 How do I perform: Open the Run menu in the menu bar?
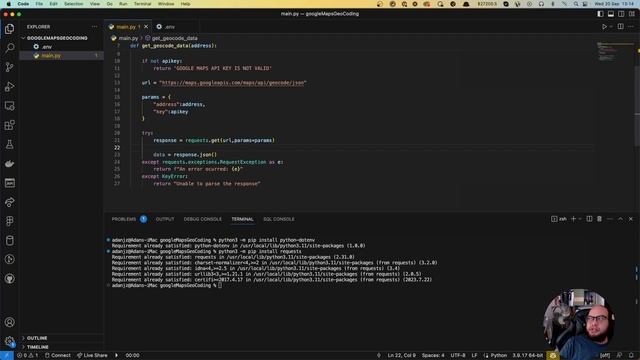click(123, 4)
